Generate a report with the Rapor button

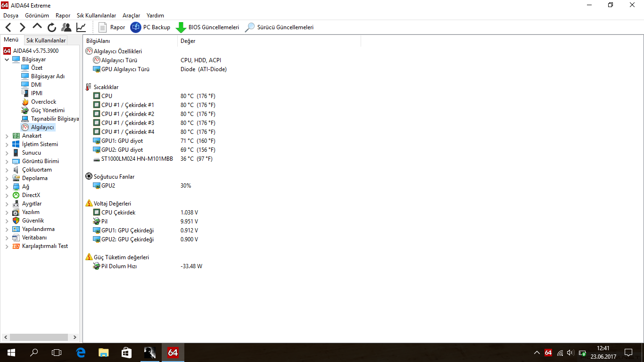tap(112, 27)
